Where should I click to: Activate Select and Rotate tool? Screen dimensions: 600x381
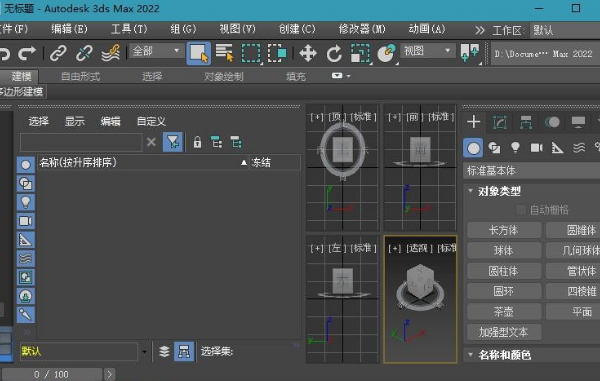334,53
